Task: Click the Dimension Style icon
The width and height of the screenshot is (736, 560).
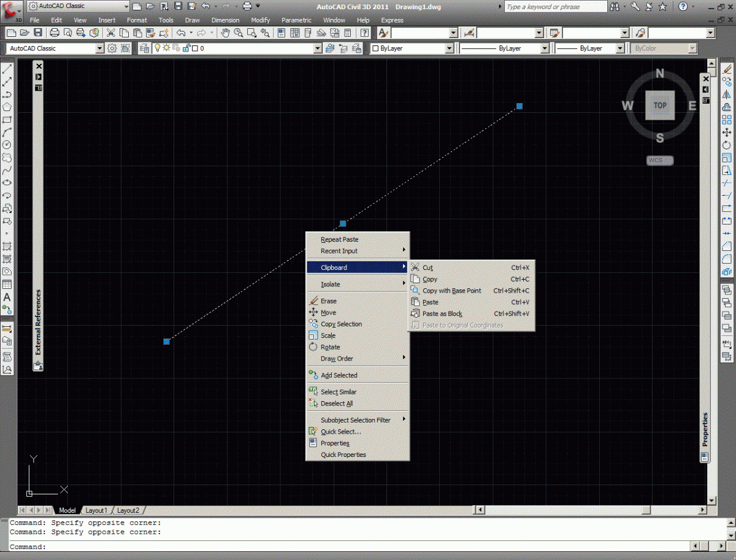Action: click(469, 33)
